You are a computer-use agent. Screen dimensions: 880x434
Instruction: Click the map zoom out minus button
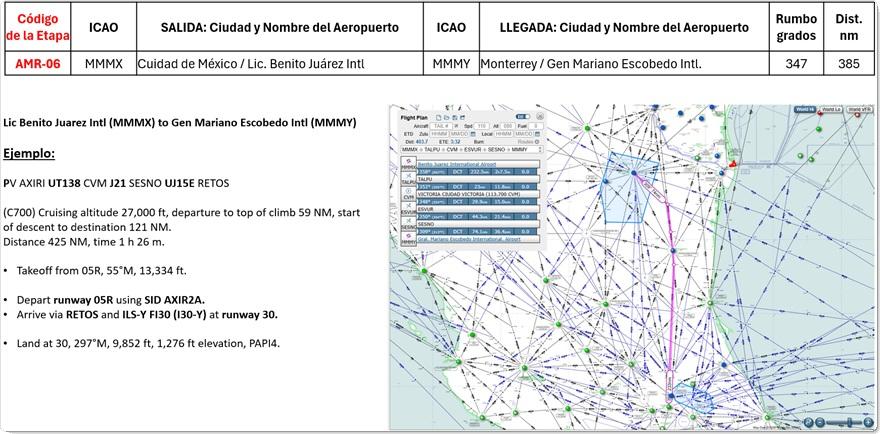tap(820, 422)
